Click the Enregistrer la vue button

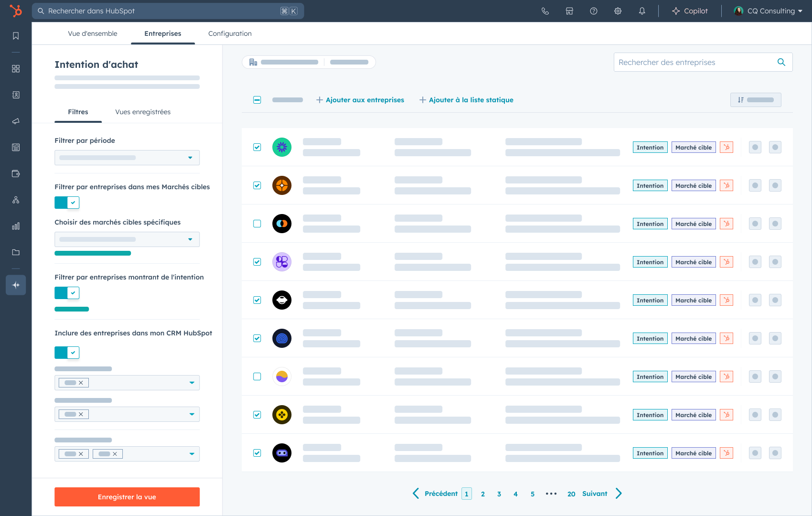[127, 497]
